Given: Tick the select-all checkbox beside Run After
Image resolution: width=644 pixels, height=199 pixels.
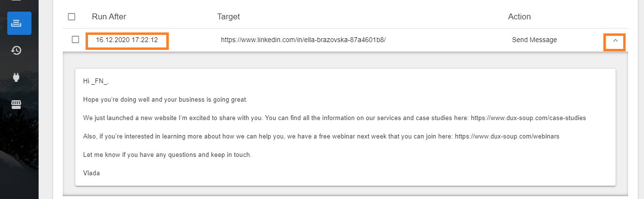Looking at the screenshot, I should point(72,16).
